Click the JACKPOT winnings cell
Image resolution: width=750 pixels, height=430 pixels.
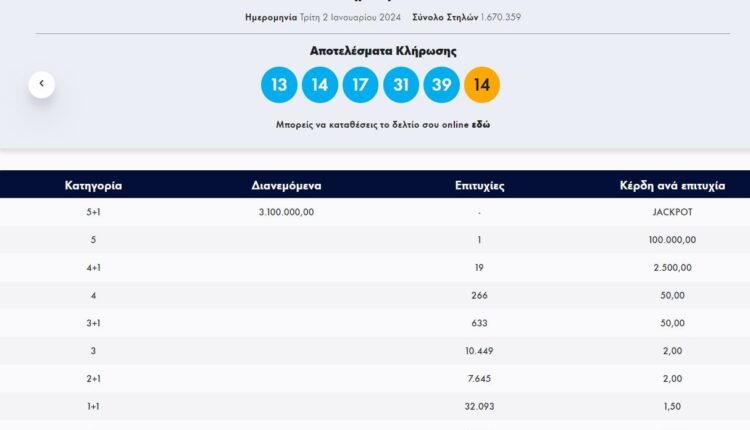click(672, 212)
